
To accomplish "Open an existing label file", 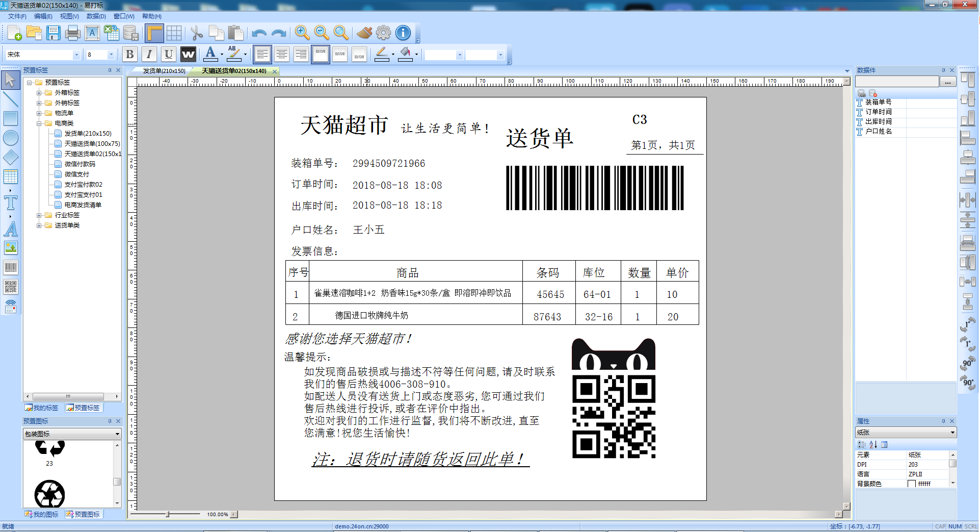I will tap(34, 33).
